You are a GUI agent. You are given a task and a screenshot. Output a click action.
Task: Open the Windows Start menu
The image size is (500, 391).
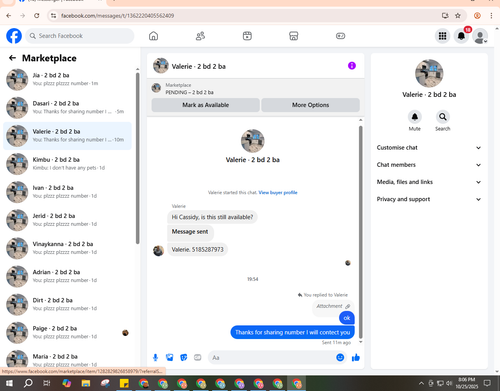point(9,383)
